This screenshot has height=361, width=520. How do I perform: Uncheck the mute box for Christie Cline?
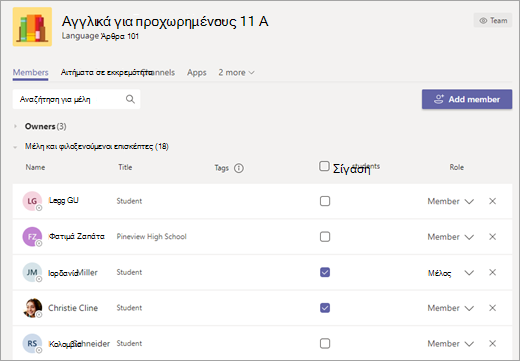click(x=325, y=308)
